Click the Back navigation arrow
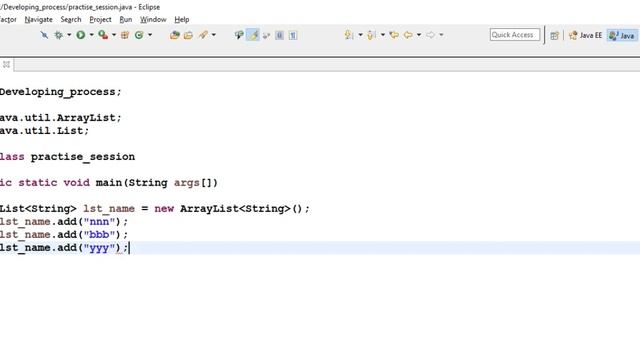This screenshot has width=640, height=360. (x=408, y=35)
